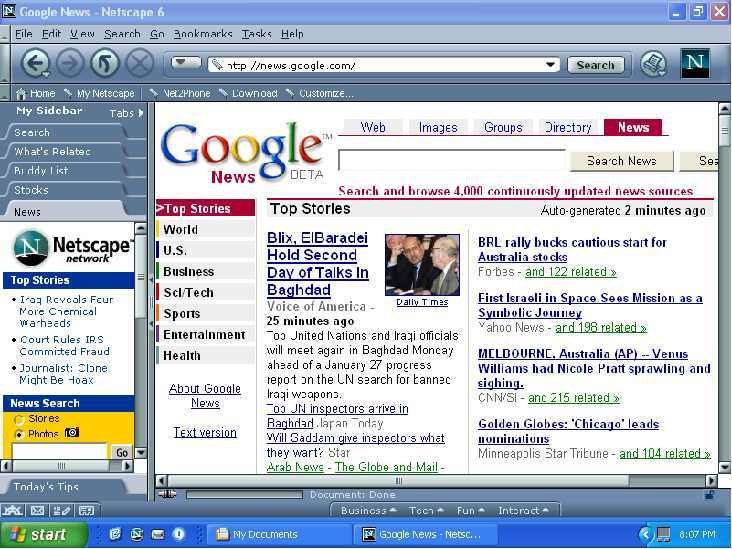Click the Search News button
The image size is (732, 549).
[x=621, y=161]
